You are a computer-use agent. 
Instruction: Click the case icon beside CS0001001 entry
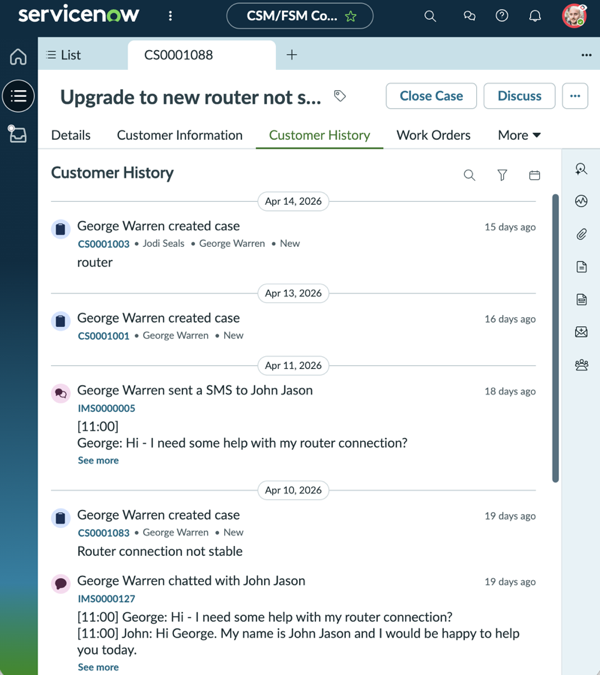pyautogui.click(x=61, y=321)
